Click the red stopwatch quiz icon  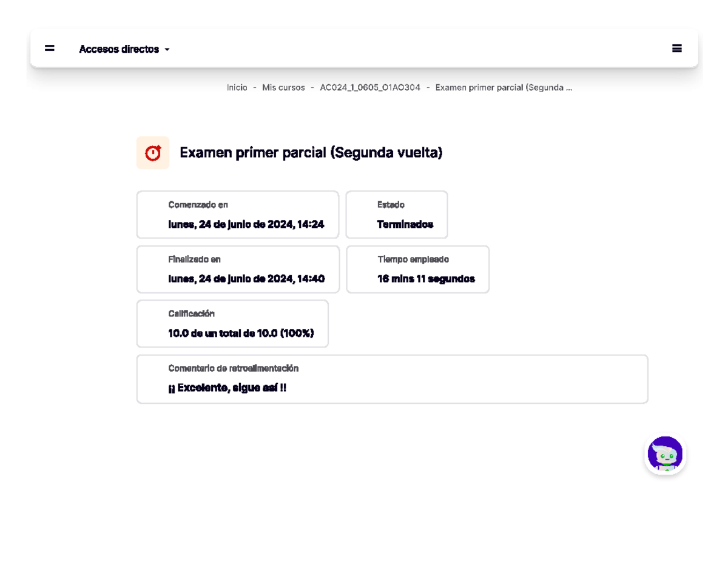coord(153,153)
